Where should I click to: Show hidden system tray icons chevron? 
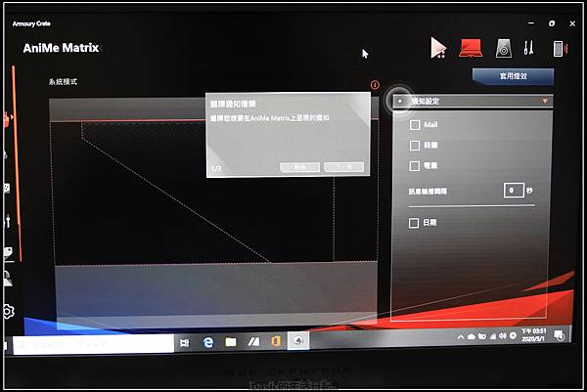pos(461,337)
